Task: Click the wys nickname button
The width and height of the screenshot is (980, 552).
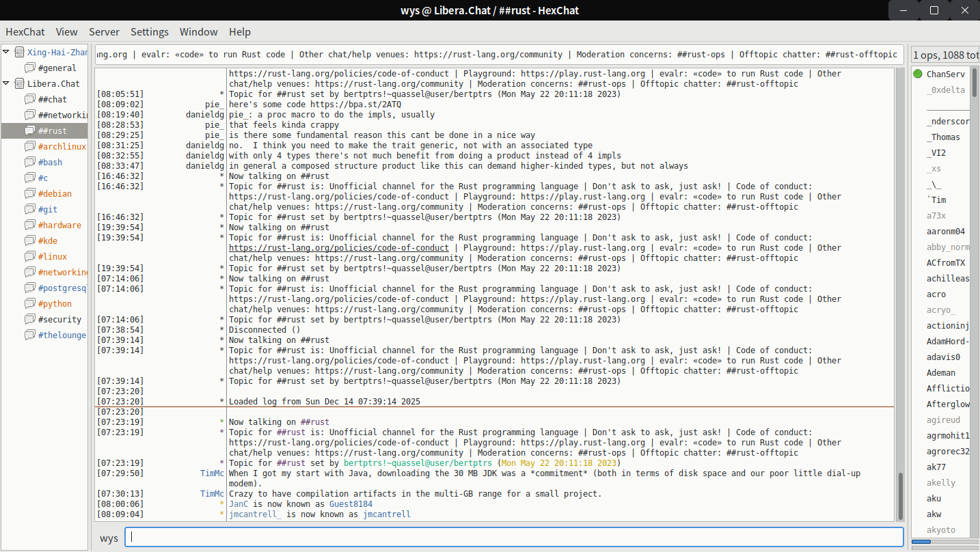Action: tap(109, 538)
